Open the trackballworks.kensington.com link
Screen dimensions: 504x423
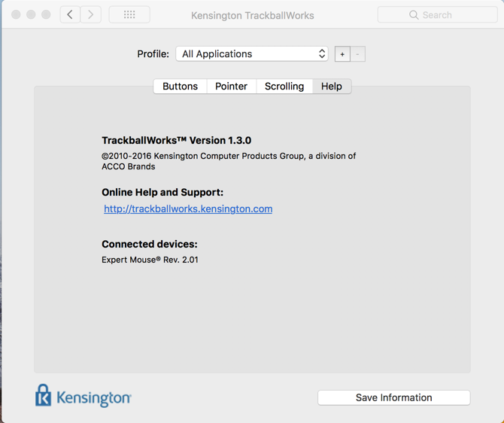[x=188, y=208]
